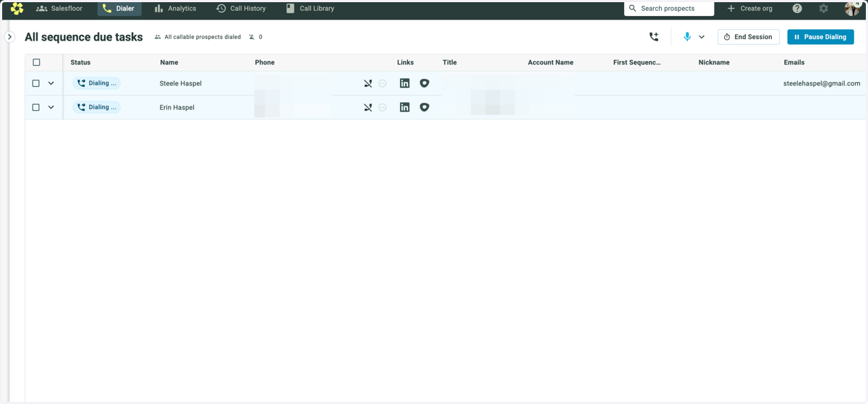
Task: Open the Call Library tab
Action: tap(310, 9)
